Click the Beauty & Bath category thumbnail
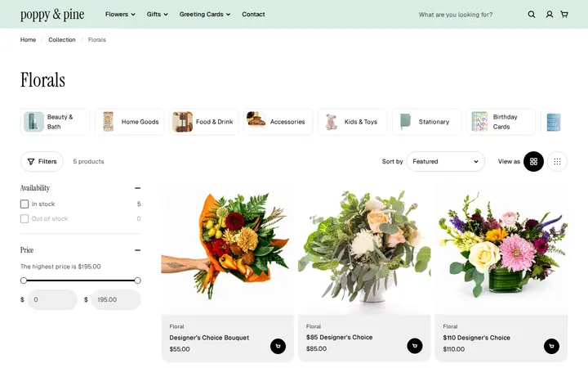588x368 pixels. (x=33, y=122)
